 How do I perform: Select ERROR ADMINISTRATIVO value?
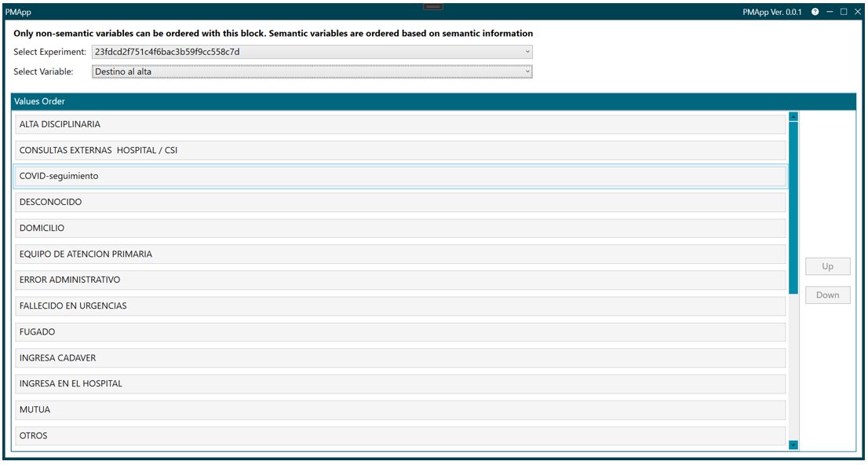pos(400,280)
